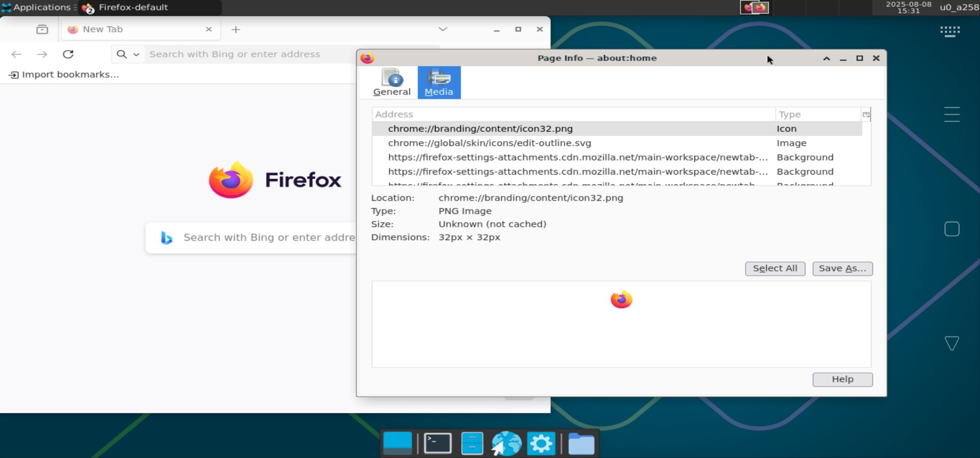Click the Firefox logo on new tab page
The width and height of the screenshot is (980, 458).
[275, 180]
